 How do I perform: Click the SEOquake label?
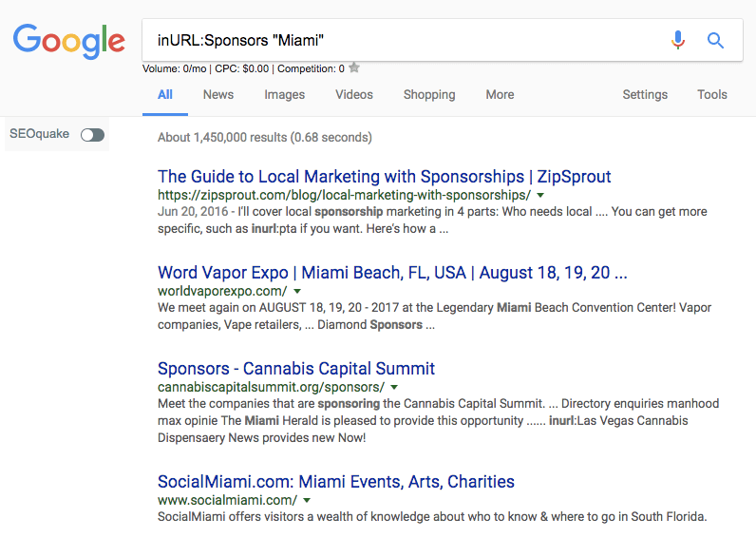pos(40,134)
